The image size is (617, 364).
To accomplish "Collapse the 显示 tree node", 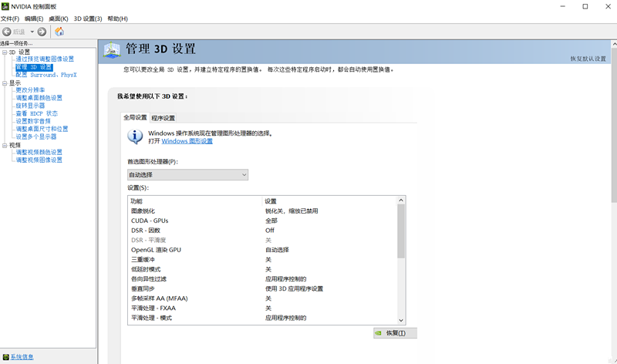I will click(5, 83).
